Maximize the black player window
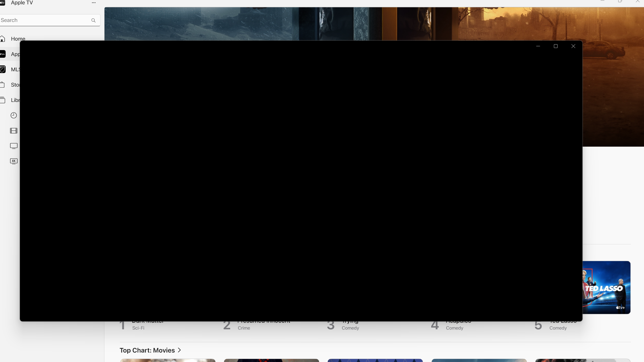This screenshot has width=644, height=362. [556, 46]
